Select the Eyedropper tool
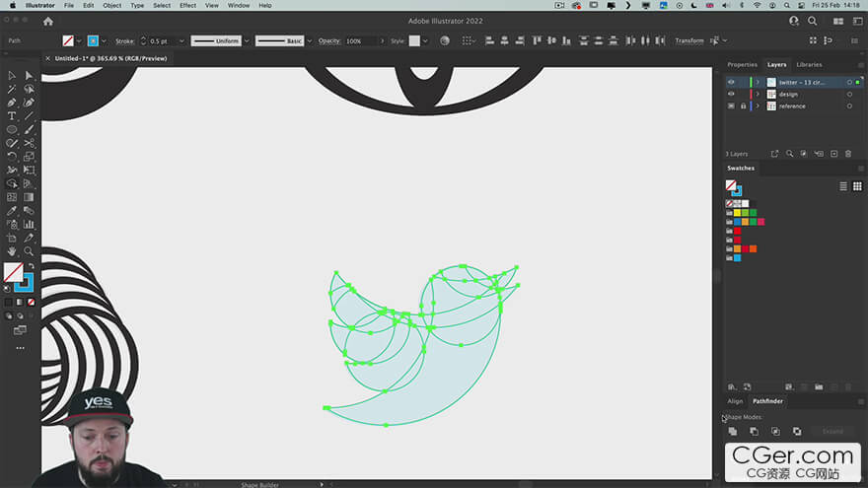 point(12,211)
